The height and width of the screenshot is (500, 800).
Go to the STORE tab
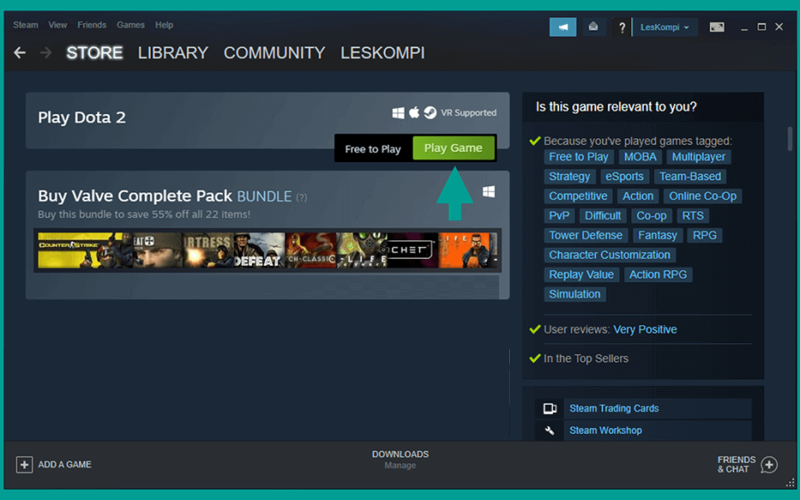coord(94,53)
